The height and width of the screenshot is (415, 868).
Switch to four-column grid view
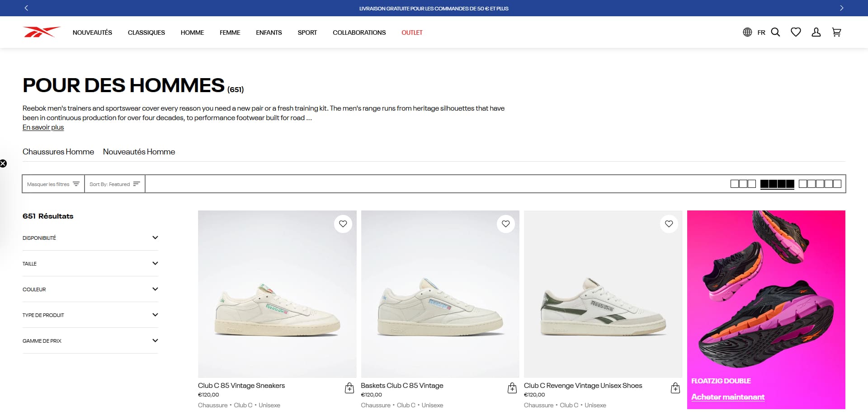click(777, 184)
